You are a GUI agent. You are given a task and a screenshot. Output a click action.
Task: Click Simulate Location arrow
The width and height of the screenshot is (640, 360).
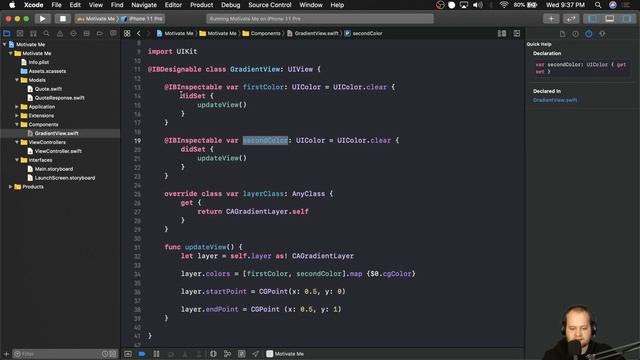(x=256, y=354)
